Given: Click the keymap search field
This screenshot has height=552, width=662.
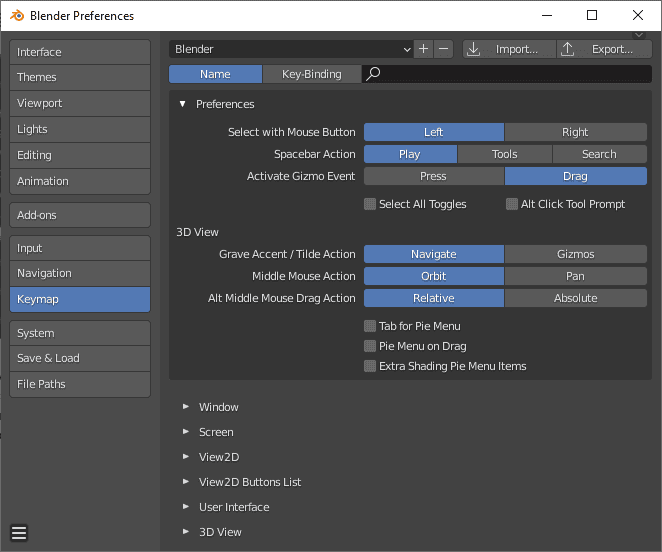Looking at the screenshot, I should [x=507, y=74].
